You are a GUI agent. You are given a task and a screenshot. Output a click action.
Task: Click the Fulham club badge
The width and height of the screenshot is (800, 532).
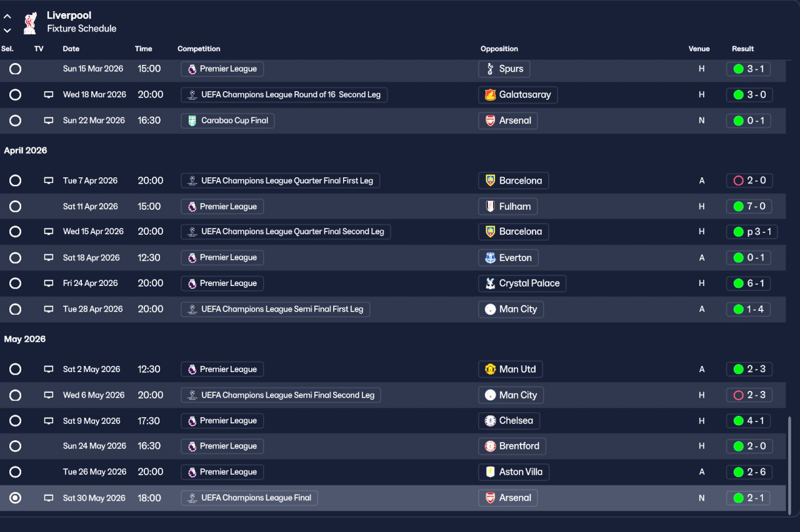(x=491, y=207)
